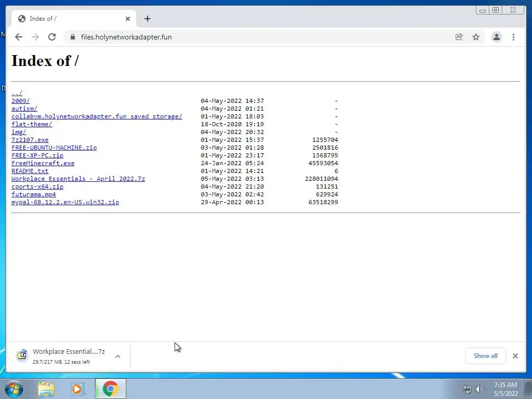Viewport: 532px width, 399px height.
Task: Download FREE-XP-PC.zip link
Action: tap(37, 155)
